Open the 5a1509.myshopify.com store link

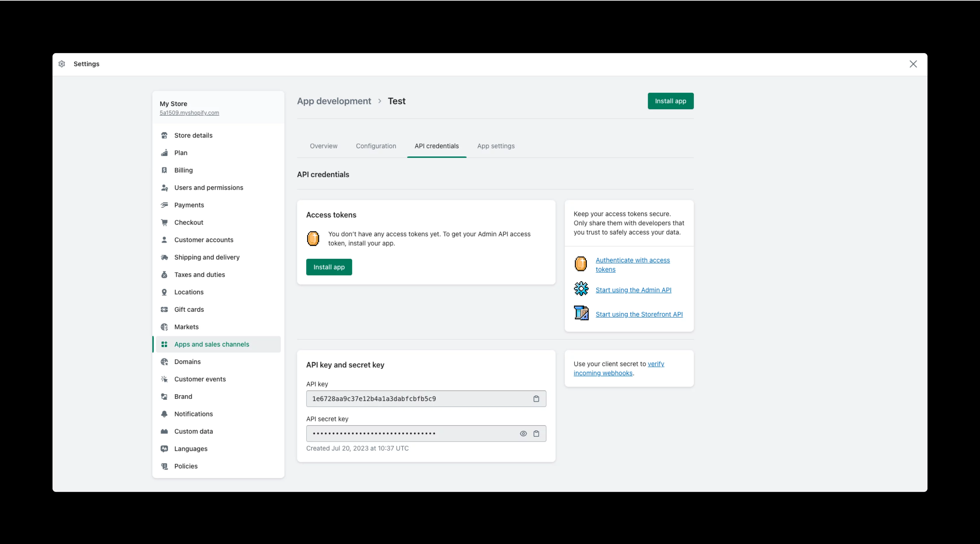tap(189, 113)
